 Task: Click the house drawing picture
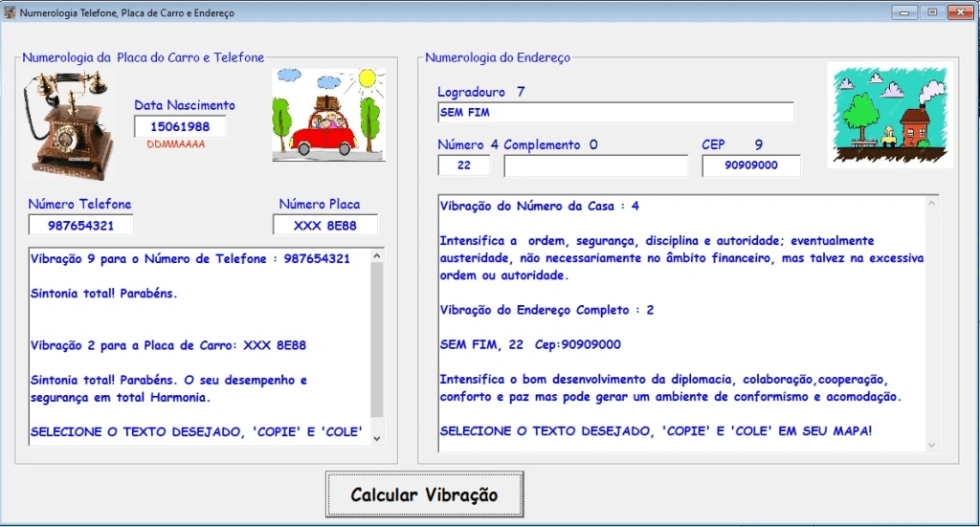pyautogui.click(x=889, y=115)
